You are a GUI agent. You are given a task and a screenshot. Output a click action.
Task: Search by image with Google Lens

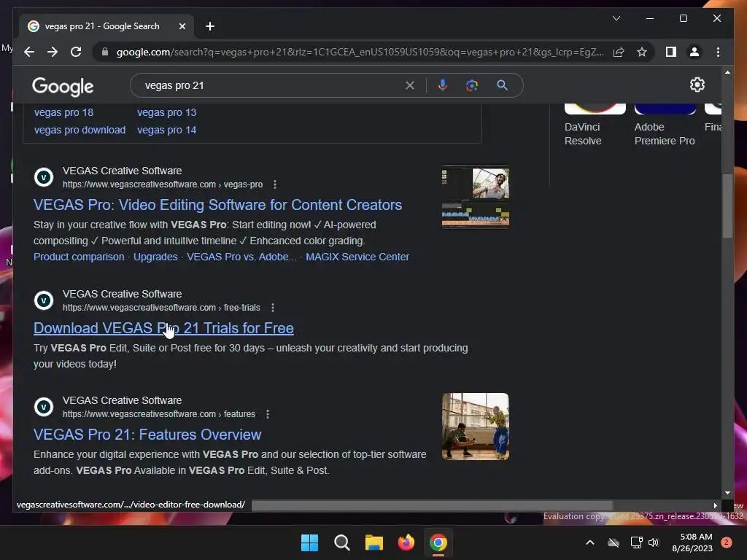pyautogui.click(x=472, y=85)
